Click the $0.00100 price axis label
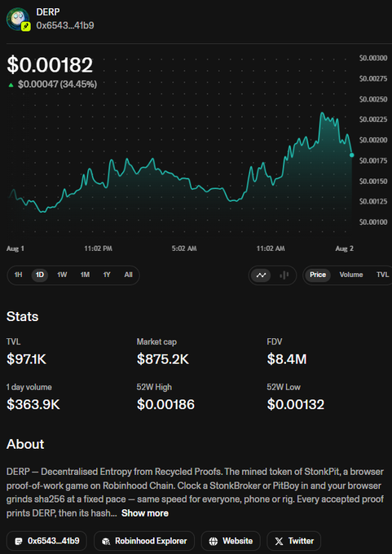This screenshot has width=392, height=554. tap(373, 222)
